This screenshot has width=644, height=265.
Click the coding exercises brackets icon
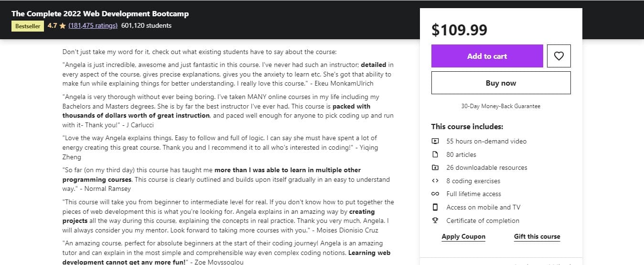435,181
